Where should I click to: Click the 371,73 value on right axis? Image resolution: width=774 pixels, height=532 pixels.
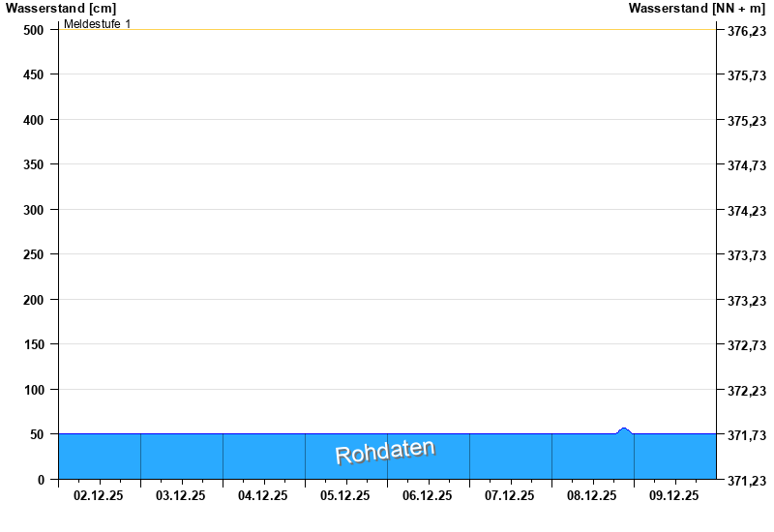pos(746,435)
